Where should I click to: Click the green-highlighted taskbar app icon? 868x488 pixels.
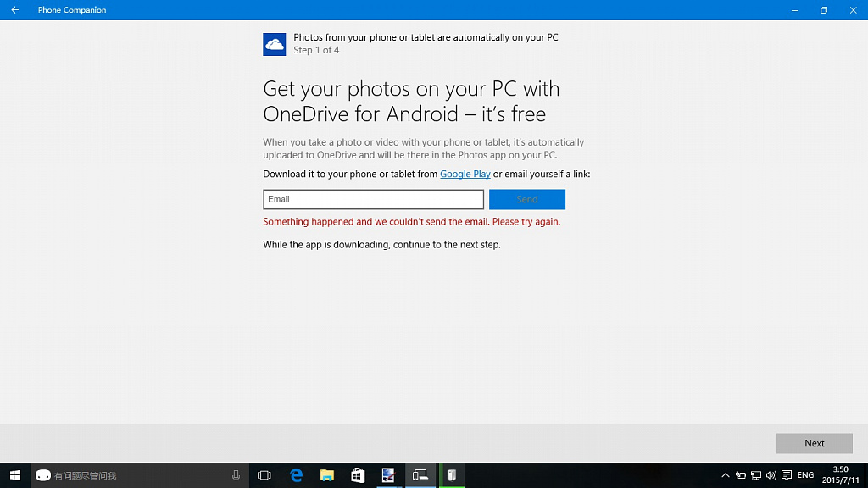point(452,475)
